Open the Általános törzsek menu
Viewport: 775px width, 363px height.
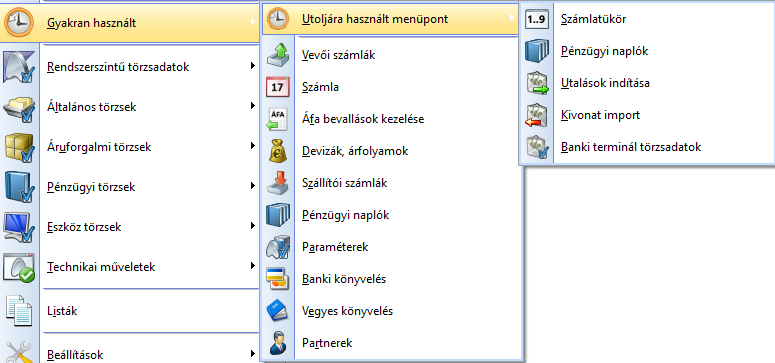coord(130,107)
